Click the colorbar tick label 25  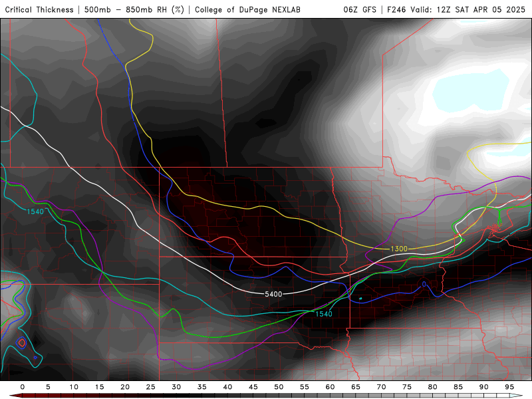click(151, 387)
